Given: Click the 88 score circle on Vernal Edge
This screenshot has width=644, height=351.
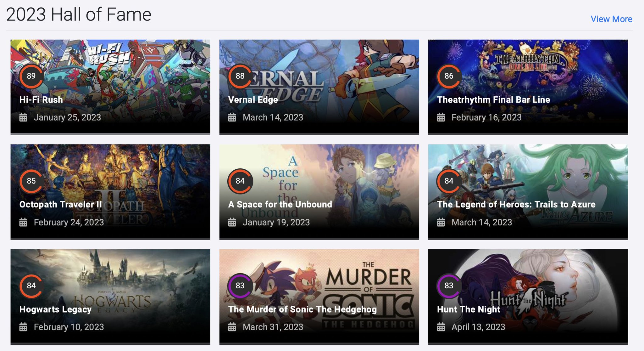Looking at the screenshot, I should pos(240,76).
